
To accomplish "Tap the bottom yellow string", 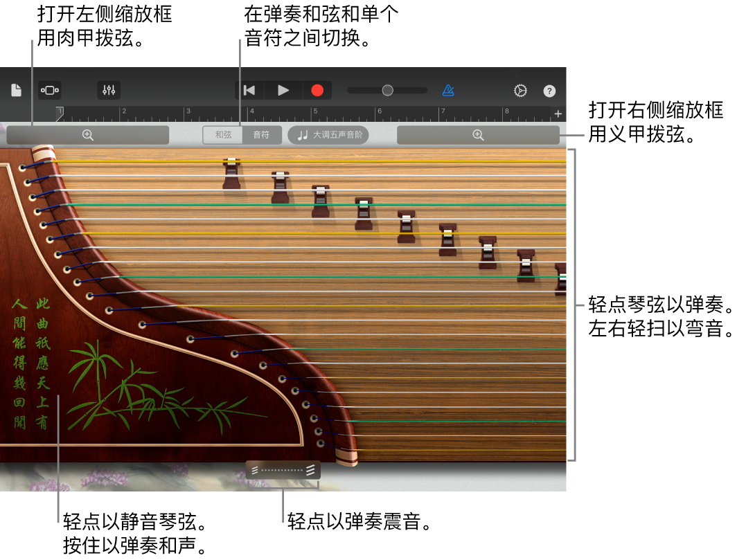I will (x=461, y=450).
